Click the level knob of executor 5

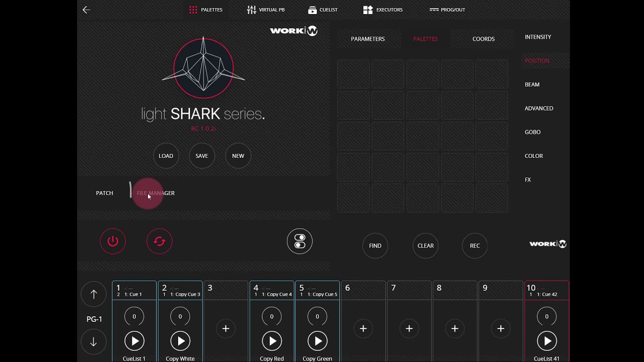point(317,316)
